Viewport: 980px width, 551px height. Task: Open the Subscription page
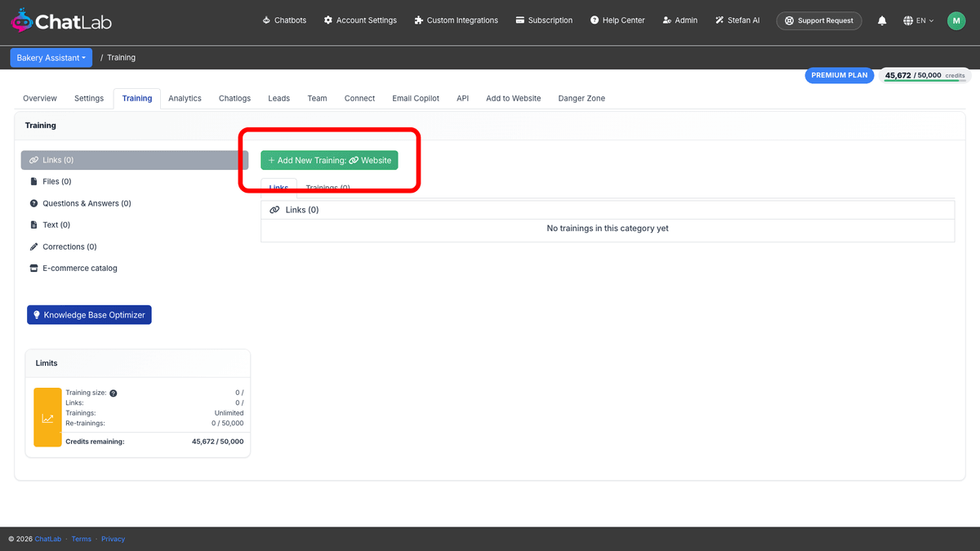click(x=544, y=20)
